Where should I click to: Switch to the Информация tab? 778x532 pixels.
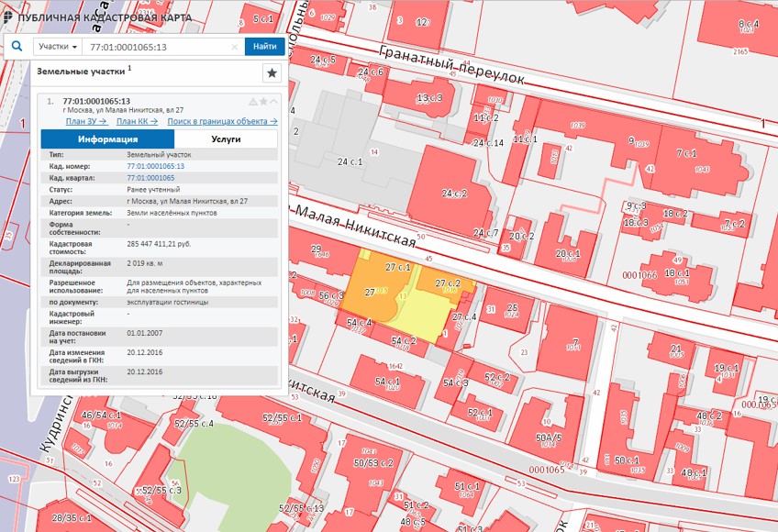107,139
